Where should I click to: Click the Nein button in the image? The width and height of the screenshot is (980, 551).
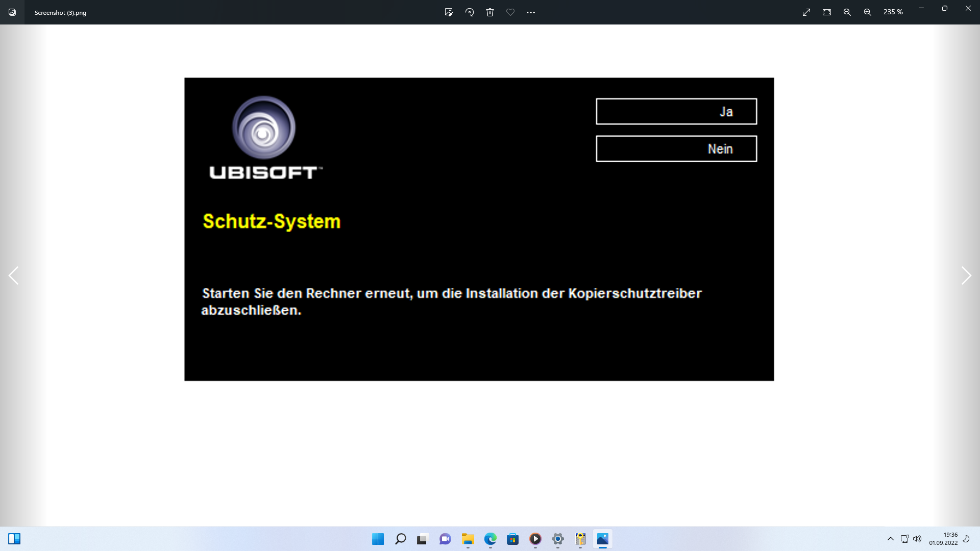point(676,148)
